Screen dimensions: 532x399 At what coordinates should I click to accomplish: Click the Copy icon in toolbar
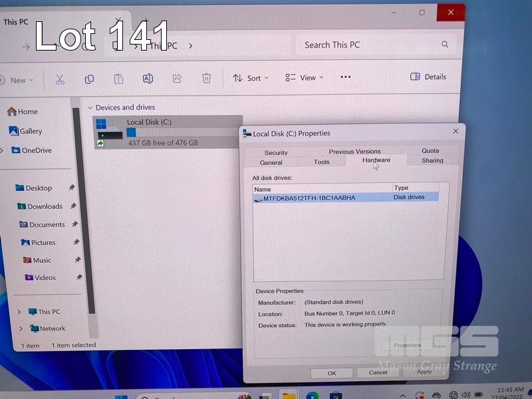89,79
